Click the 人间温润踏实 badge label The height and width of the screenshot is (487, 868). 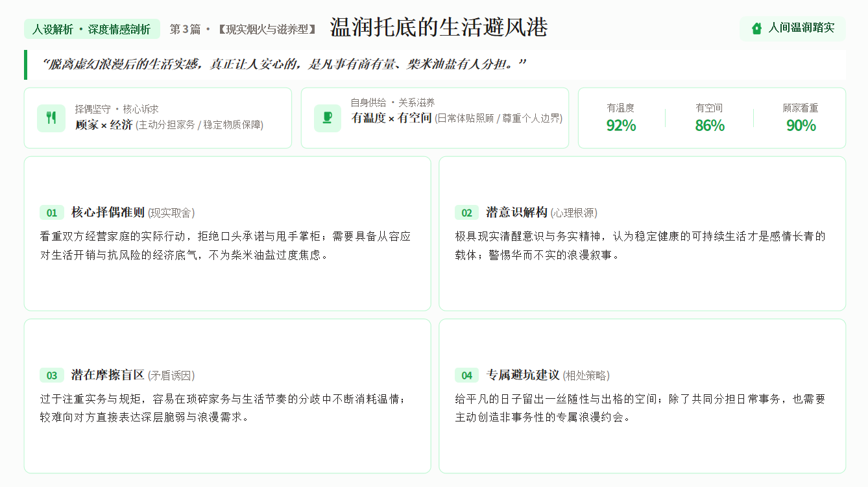[801, 29]
